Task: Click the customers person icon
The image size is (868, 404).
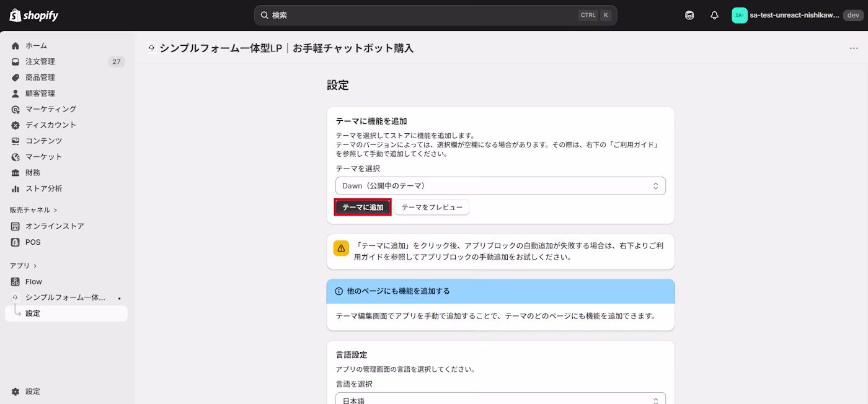Action: 15,94
